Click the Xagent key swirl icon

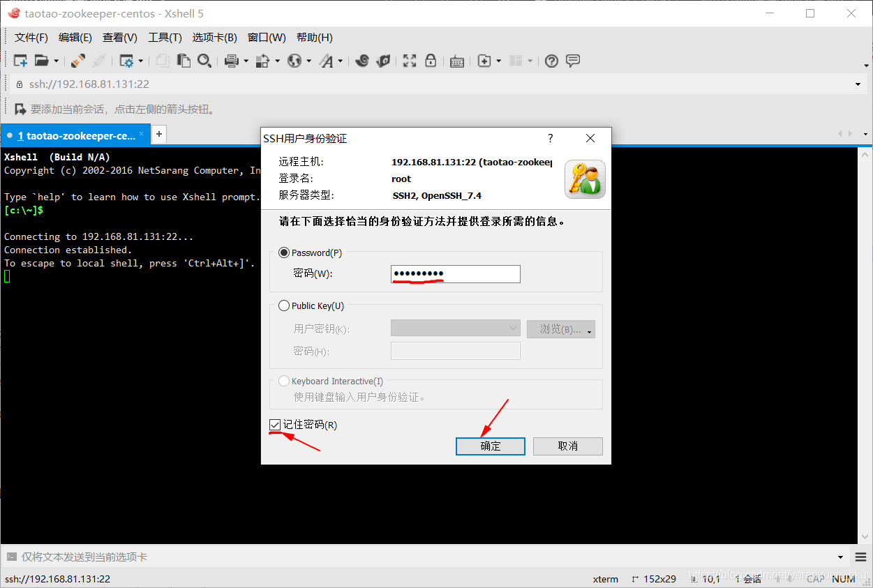(x=383, y=61)
